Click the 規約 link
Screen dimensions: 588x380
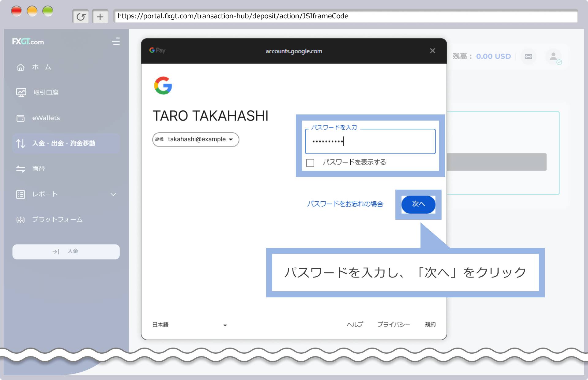pos(430,324)
